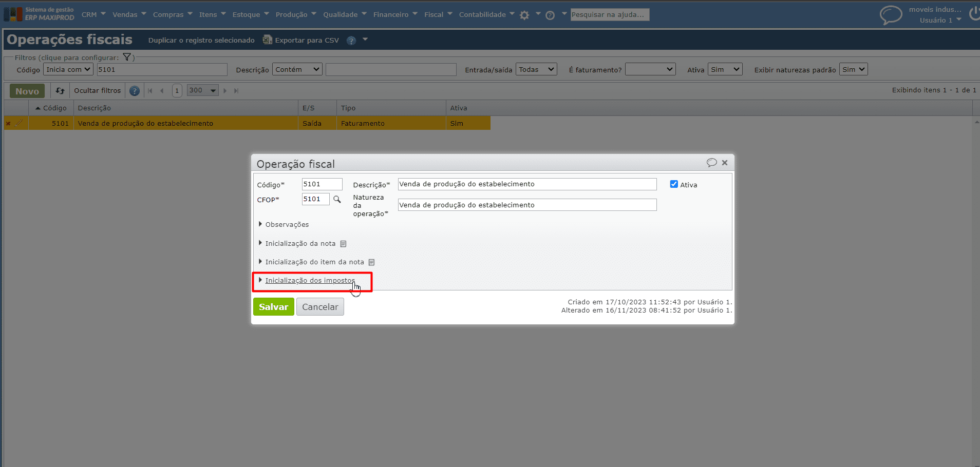
Task: Click the Salvar button
Action: pos(273,307)
